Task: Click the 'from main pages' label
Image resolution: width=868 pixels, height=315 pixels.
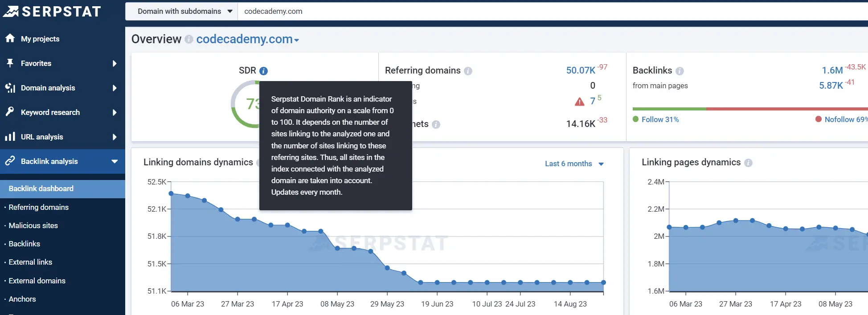Action: click(x=660, y=86)
